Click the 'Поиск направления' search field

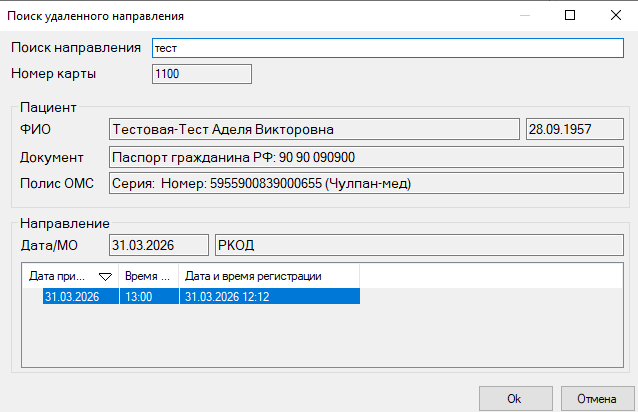(387, 48)
